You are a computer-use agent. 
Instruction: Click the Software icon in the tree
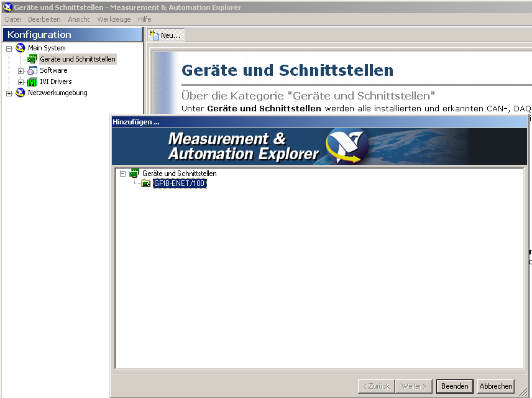(32, 70)
